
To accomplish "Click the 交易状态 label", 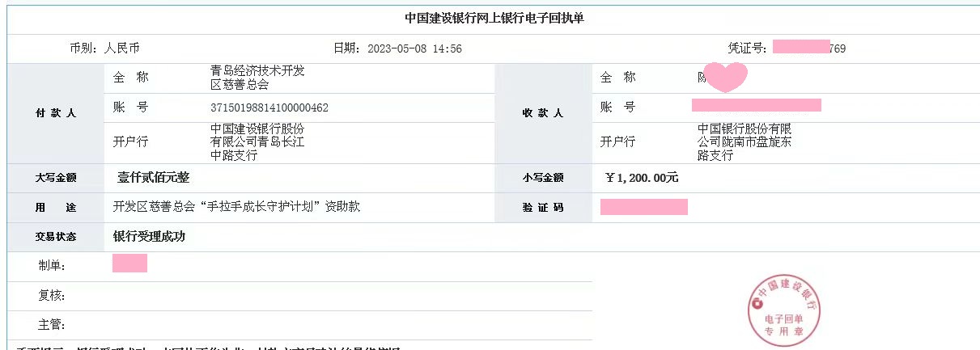I will tap(56, 237).
